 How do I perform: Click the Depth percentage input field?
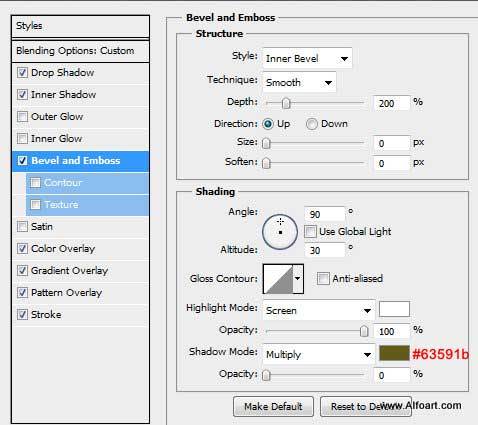(391, 103)
